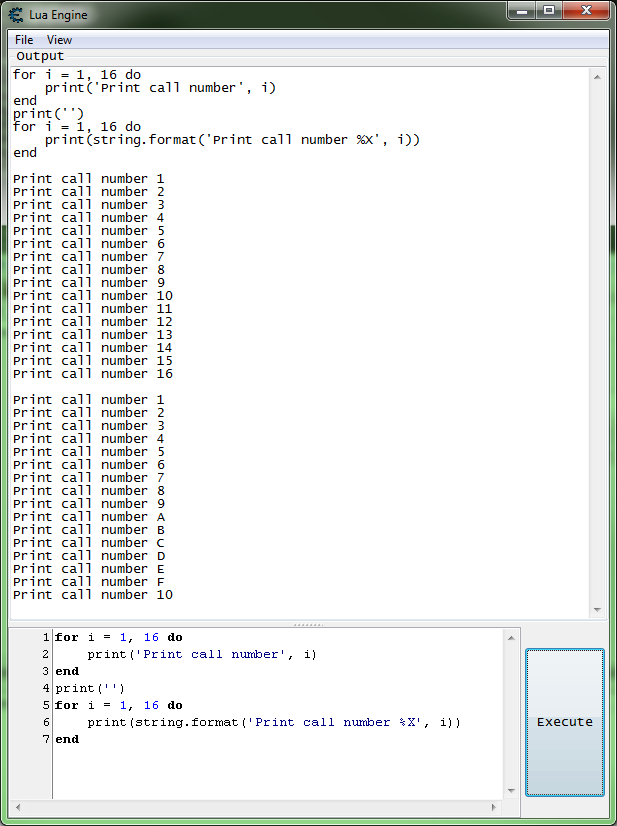Click line number 7 in script gutter
The width and height of the screenshot is (617, 826).
tap(46, 739)
